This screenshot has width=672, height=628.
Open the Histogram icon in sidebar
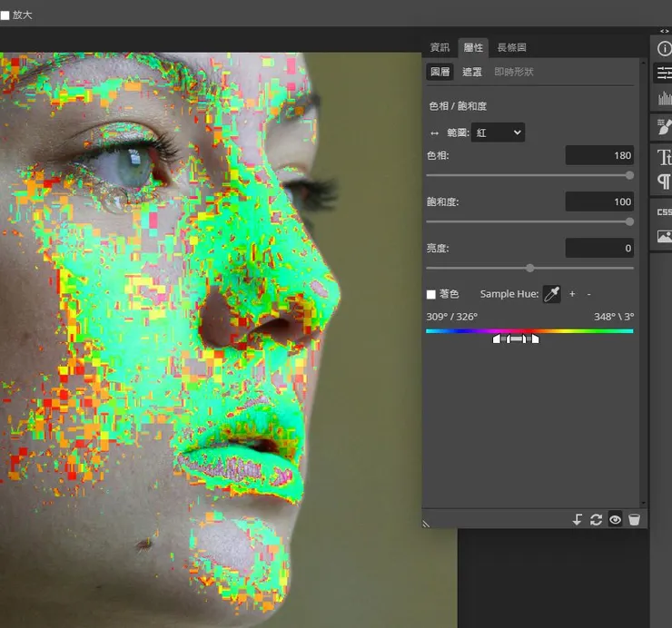pyautogui.click(x=665, y=98)
